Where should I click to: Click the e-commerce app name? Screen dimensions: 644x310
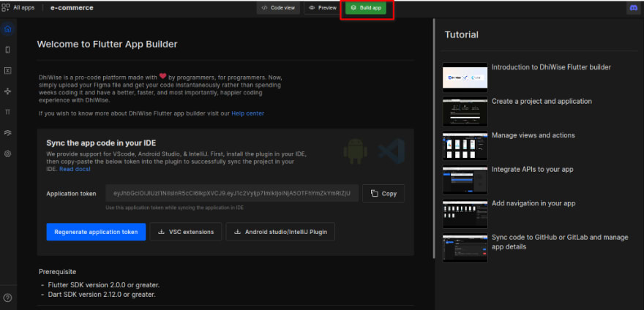[x=72, y=8]
